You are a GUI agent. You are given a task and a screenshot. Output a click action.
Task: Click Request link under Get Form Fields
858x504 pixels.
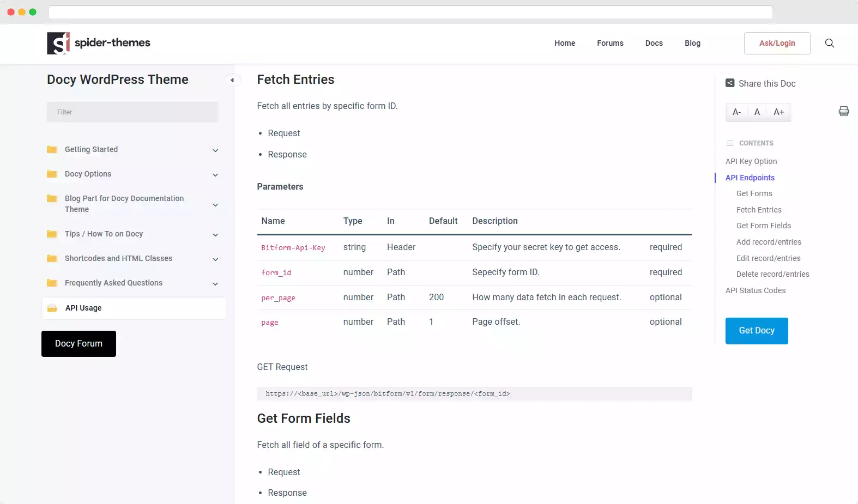point(284,472)
